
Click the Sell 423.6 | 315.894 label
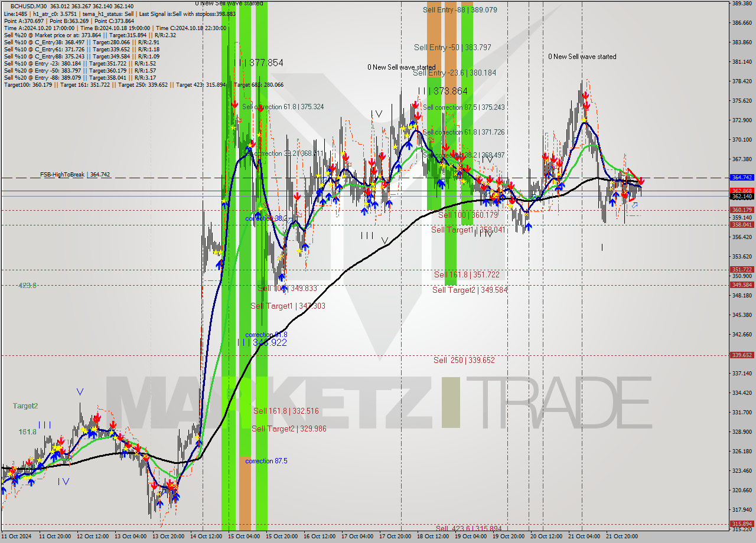click(468, 529)
